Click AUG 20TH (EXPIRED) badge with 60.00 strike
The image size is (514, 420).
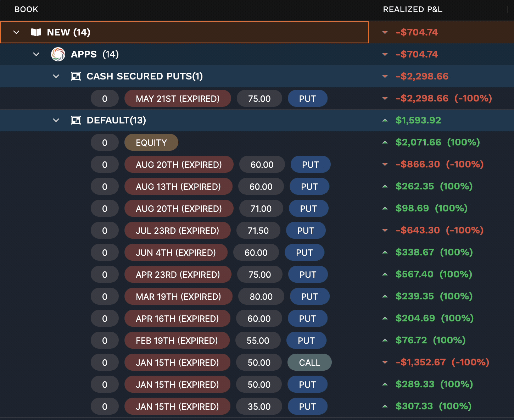pos(179,165)
